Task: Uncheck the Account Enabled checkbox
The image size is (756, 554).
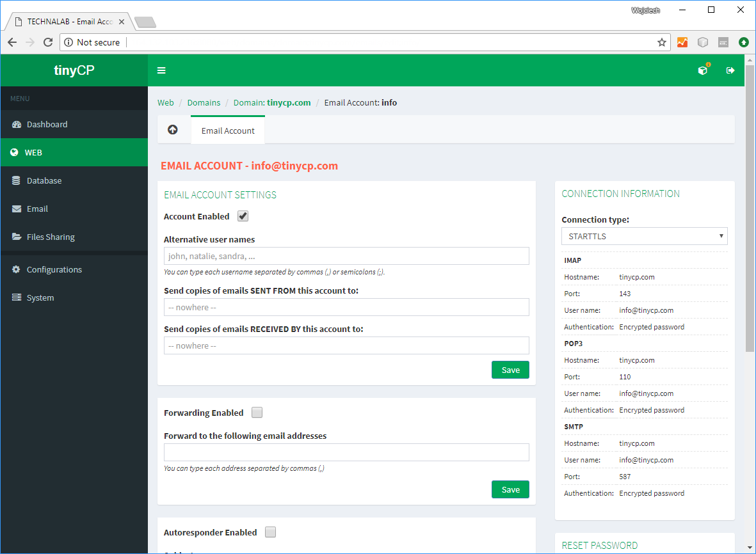Action: click(243, 216)
